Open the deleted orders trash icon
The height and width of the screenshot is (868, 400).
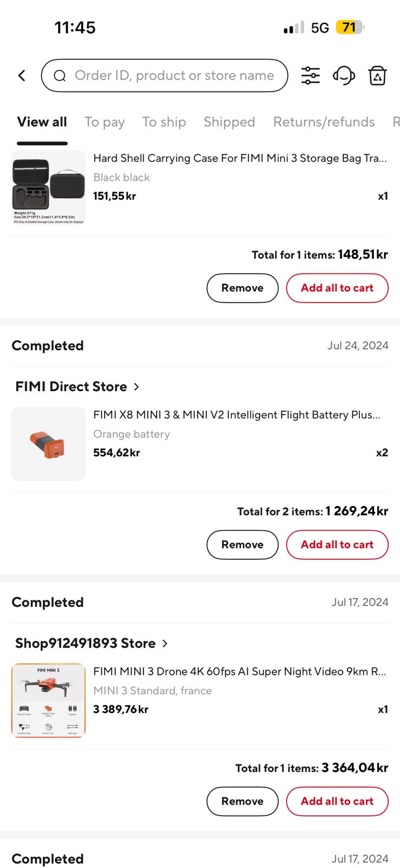[x=377, y=76]
